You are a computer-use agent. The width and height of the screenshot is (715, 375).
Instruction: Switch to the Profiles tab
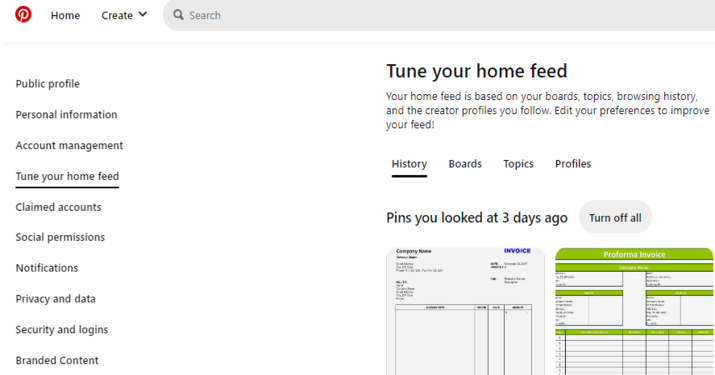pos(573,164)
